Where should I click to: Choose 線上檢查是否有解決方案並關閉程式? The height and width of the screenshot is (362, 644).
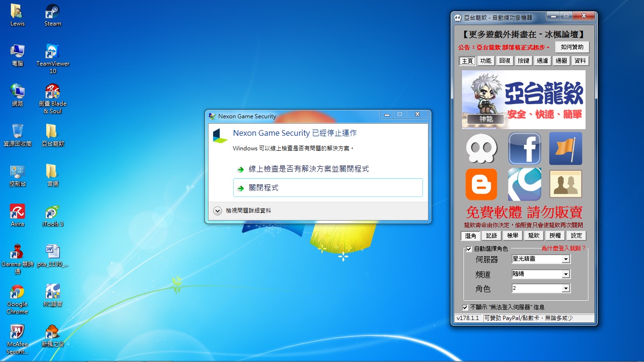pyautogui.click(x=328, y=169)
